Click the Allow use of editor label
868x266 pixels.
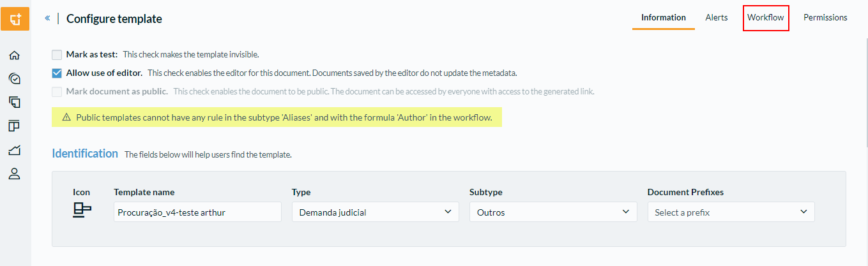(104, 73)
